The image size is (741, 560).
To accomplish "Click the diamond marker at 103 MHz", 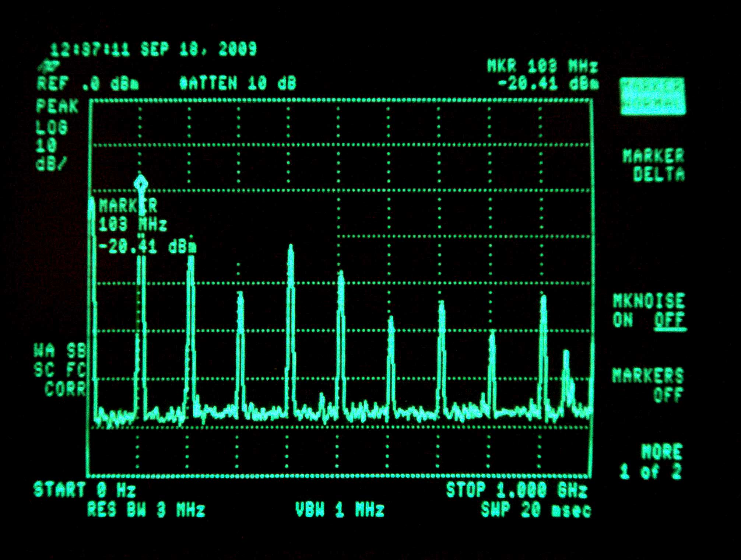I will pos(141,183).
